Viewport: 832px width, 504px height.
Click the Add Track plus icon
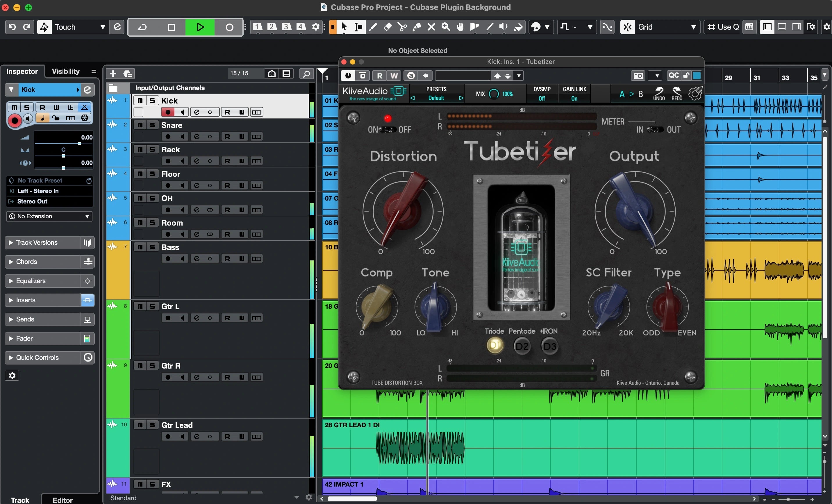(113, 74)
